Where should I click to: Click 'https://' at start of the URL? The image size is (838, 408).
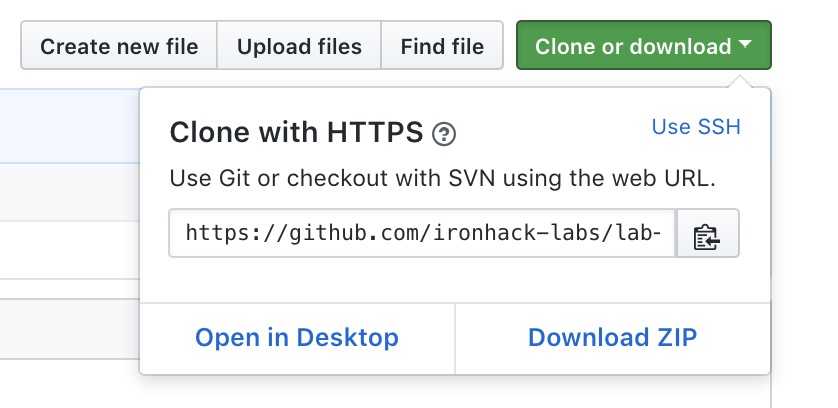point(225,234)
